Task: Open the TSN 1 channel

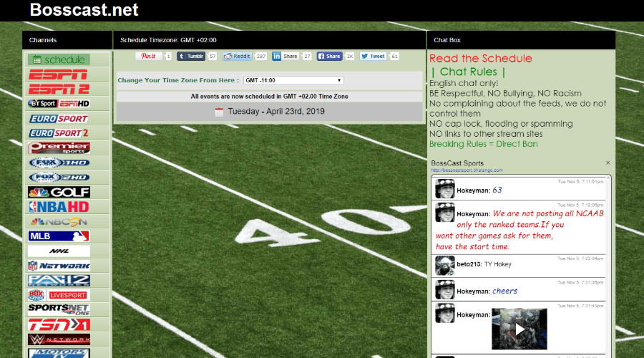Action: tap(59, 324)
